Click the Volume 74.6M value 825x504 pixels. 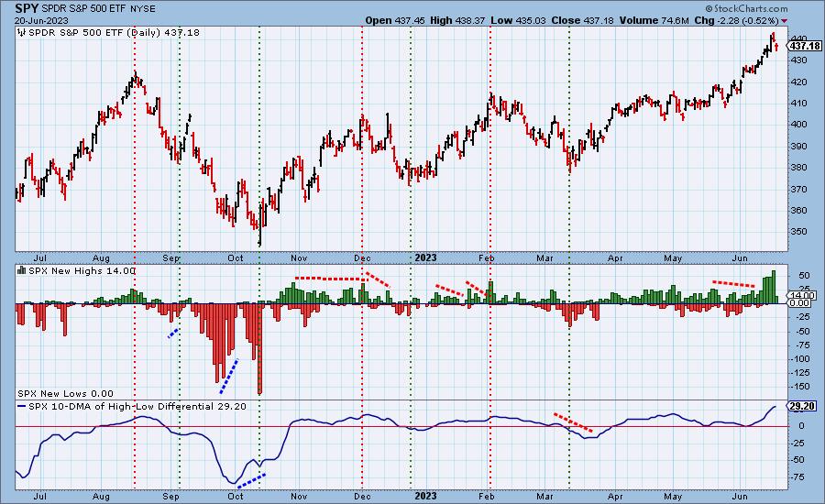click(x=654, y=20)
